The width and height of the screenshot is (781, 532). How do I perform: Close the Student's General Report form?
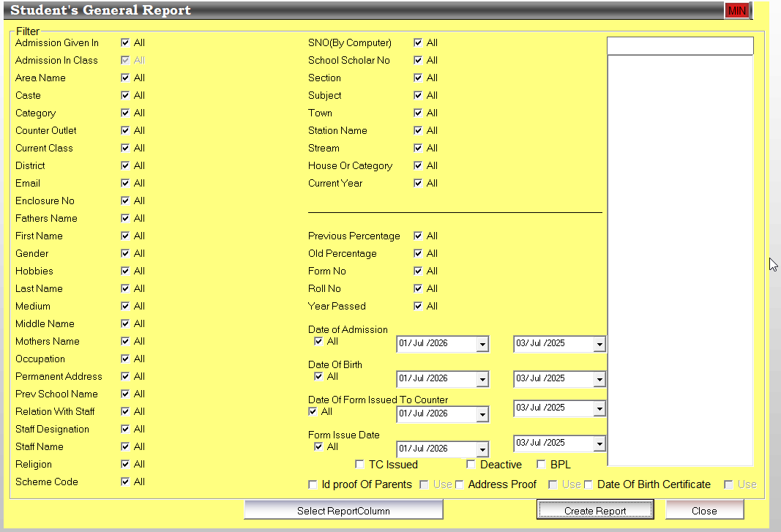704,510
